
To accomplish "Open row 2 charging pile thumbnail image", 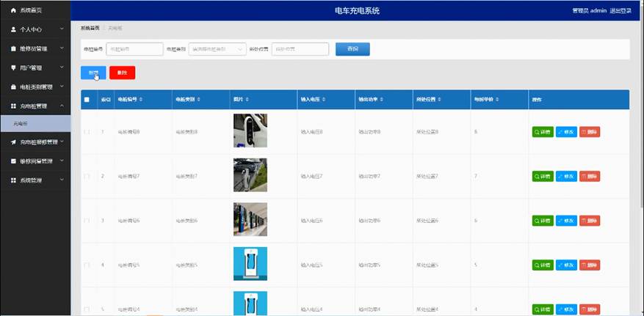I will click(x=250, y=175).
